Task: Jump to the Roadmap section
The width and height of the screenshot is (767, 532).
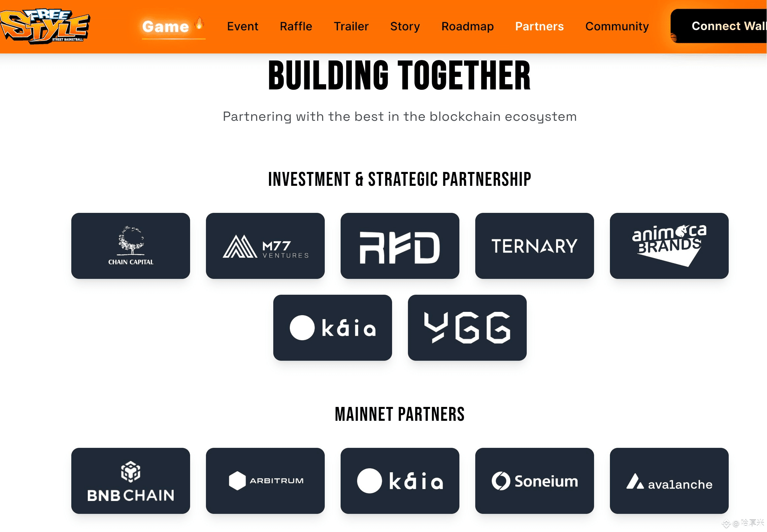Action: coord(468,26)
